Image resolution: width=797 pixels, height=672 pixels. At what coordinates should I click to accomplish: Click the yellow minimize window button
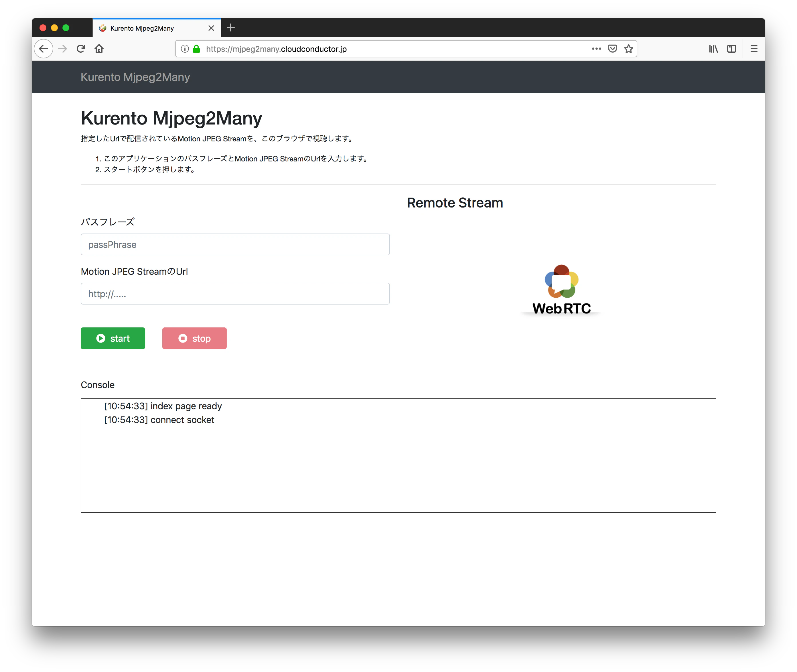click(54, 28)
